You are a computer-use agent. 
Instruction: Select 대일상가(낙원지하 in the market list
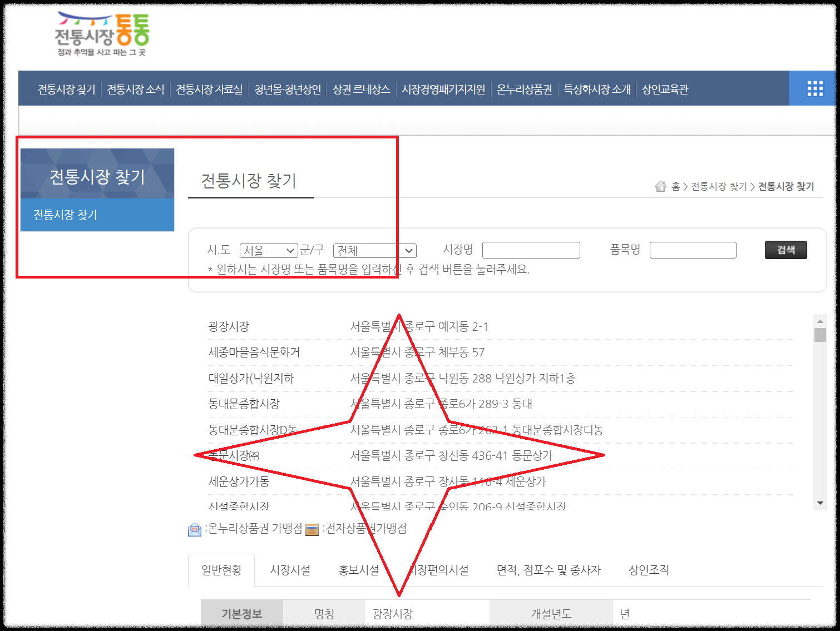tap(251, 379)
